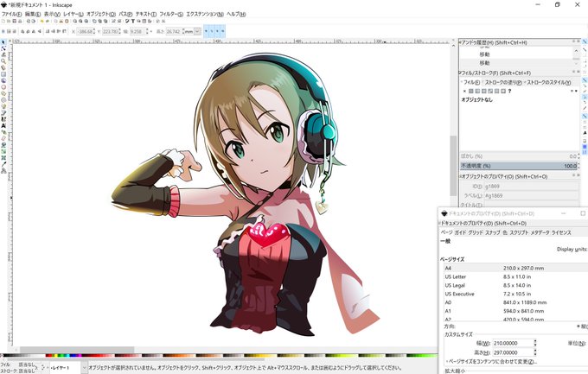Pick red swatch in bottom palette

pyautogui.click(x=48, y=355)
